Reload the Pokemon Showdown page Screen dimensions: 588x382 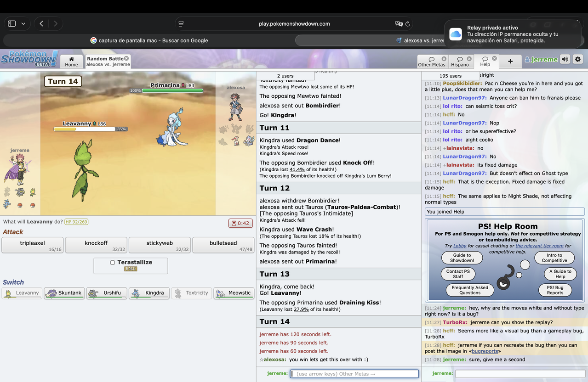point(407,24)
